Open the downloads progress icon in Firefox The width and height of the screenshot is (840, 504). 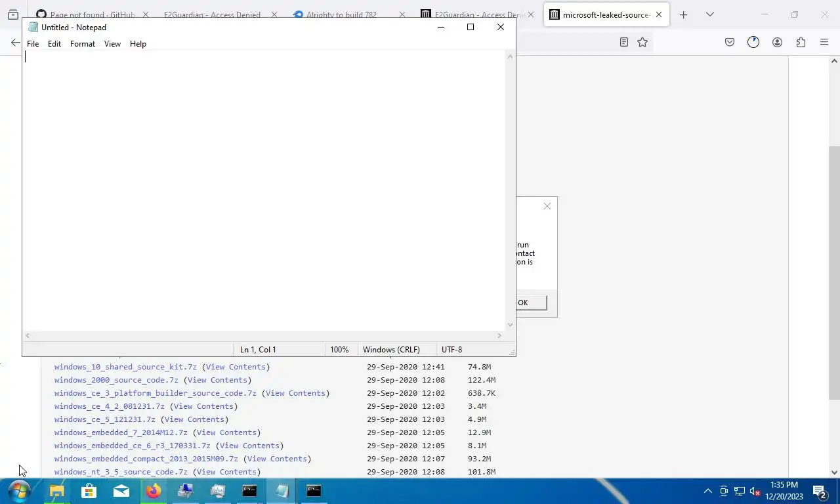click(x=753, y=42)
